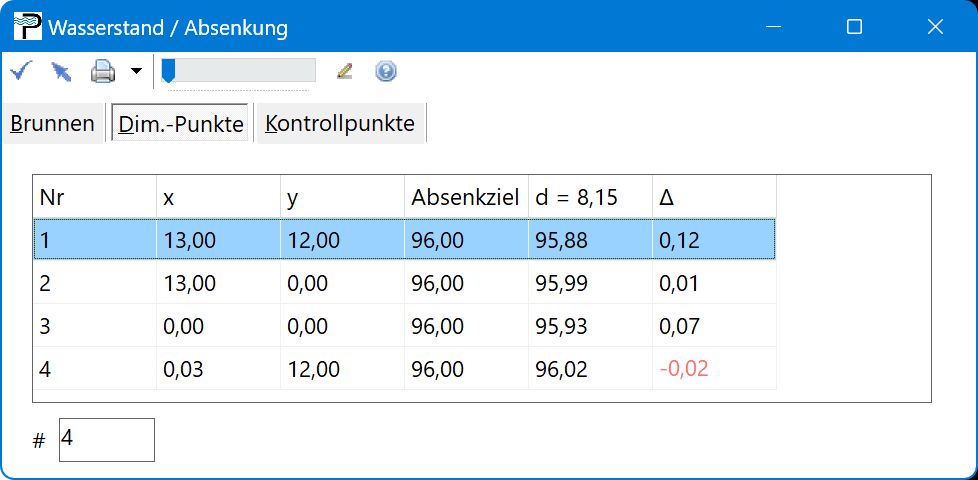Open the Kontrollpunkte tab
Screen dimensions: 978x480
click(x=340, y=124)
